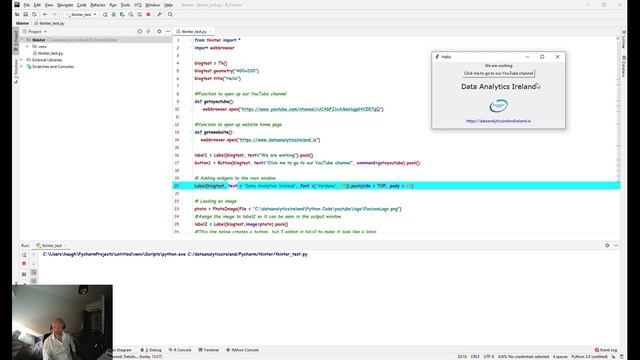Click the Run icon in main toolbar
This screenshot has width=640, height=360.
[105, 14]
